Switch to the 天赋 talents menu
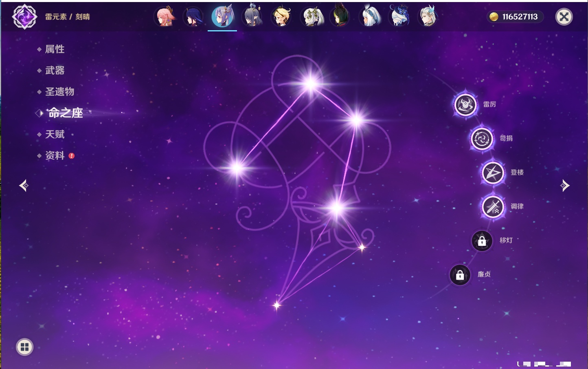 pyautogui.click(x=55, y=134)
